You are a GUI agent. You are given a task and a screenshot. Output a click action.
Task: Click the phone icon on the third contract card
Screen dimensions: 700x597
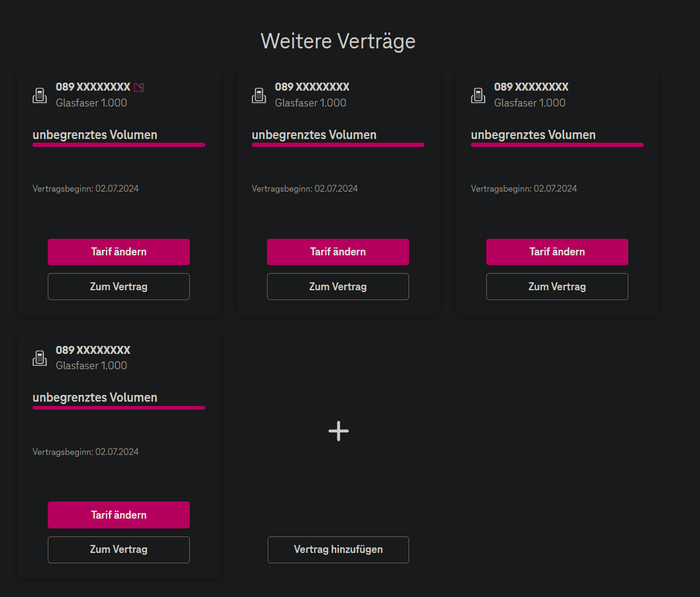tap(477, 95)
